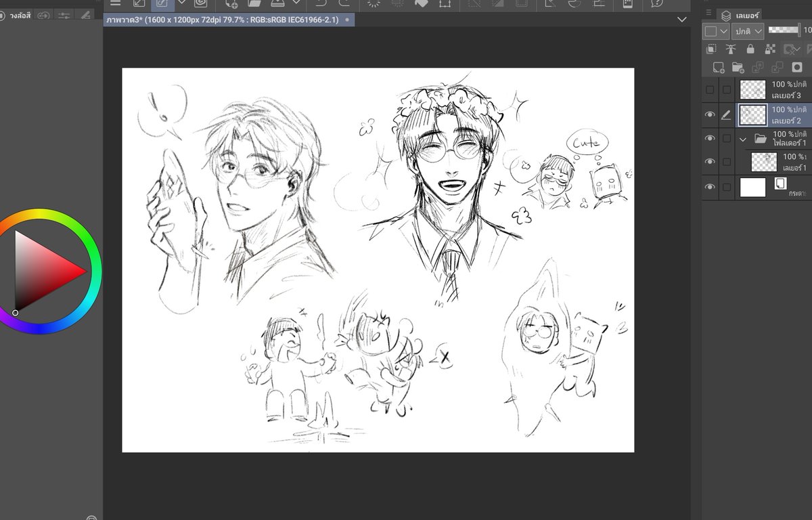
Task: Tick the second-column box on โฟลเดอร์ 1
Action: [726, 138]
